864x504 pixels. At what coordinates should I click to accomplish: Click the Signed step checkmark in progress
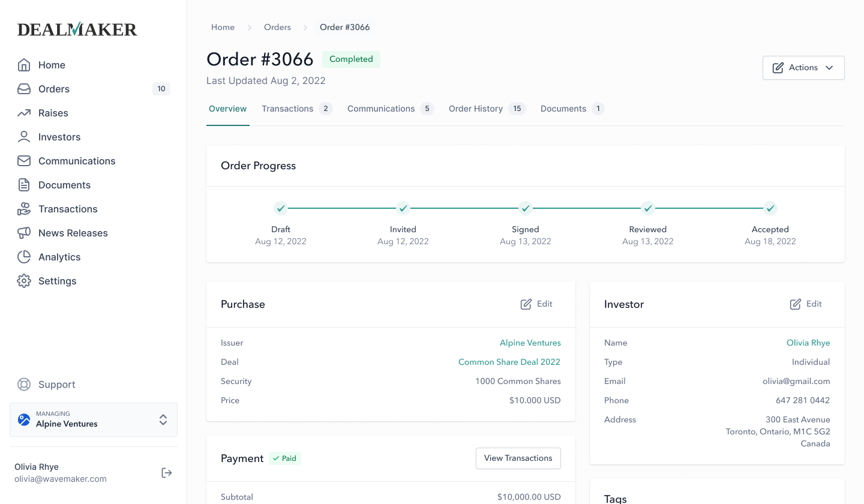(526, 208)
